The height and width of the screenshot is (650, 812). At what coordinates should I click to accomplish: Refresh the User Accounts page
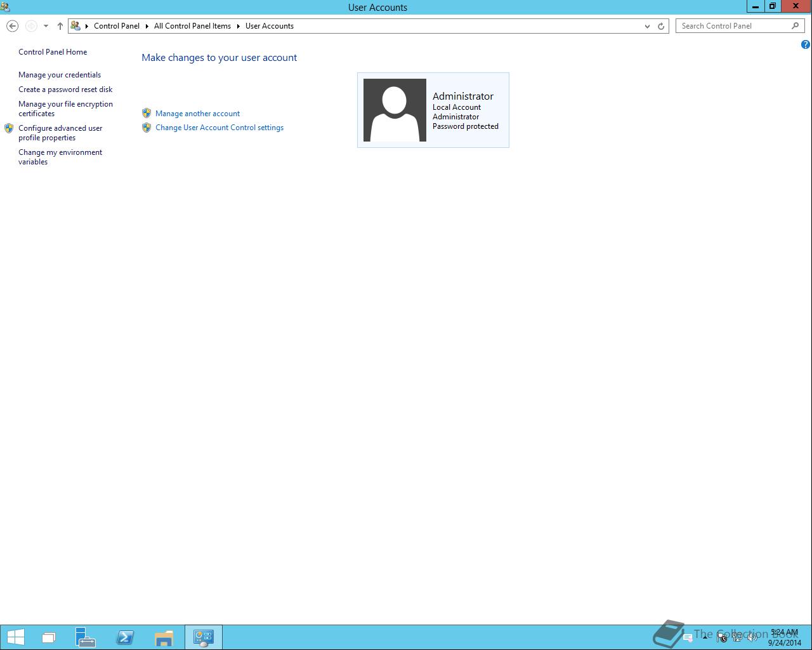tap(661, 26)
